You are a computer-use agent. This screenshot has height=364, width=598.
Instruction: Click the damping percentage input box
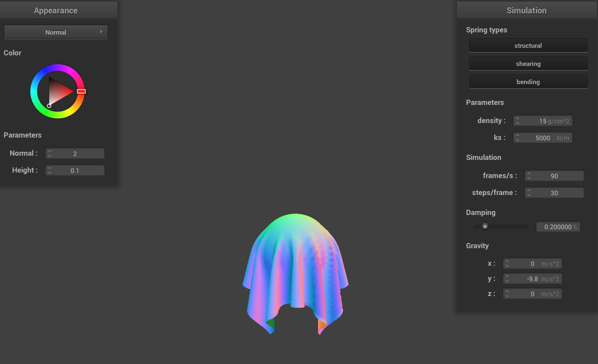point(558,227)
